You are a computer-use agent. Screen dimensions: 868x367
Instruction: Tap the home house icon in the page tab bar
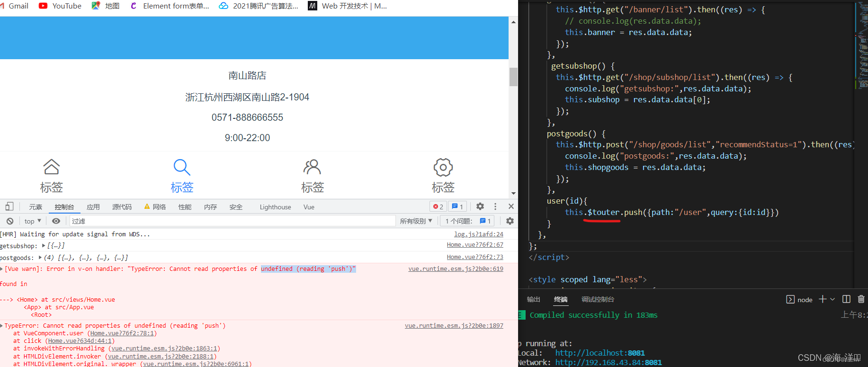pyautogui.click(x=51, y=167)
